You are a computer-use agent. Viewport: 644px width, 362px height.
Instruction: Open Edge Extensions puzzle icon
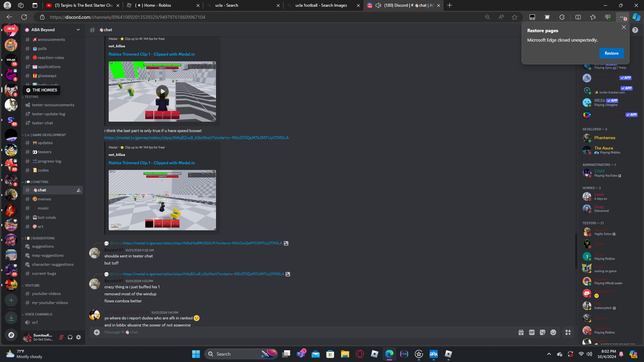[562, 17]
